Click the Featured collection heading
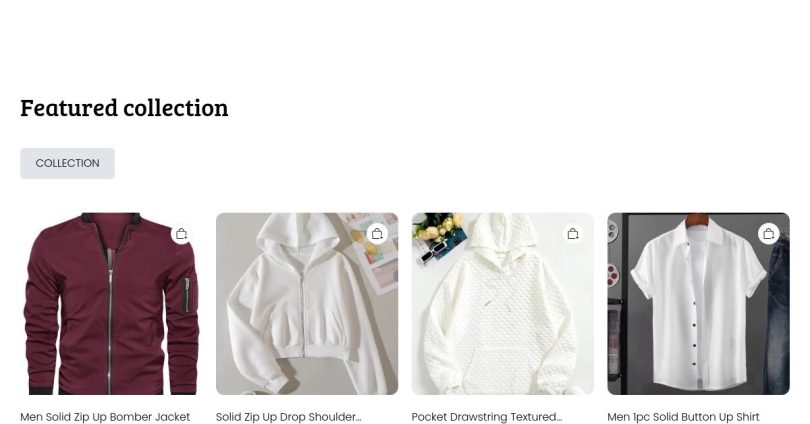 (x=124, y=108)
